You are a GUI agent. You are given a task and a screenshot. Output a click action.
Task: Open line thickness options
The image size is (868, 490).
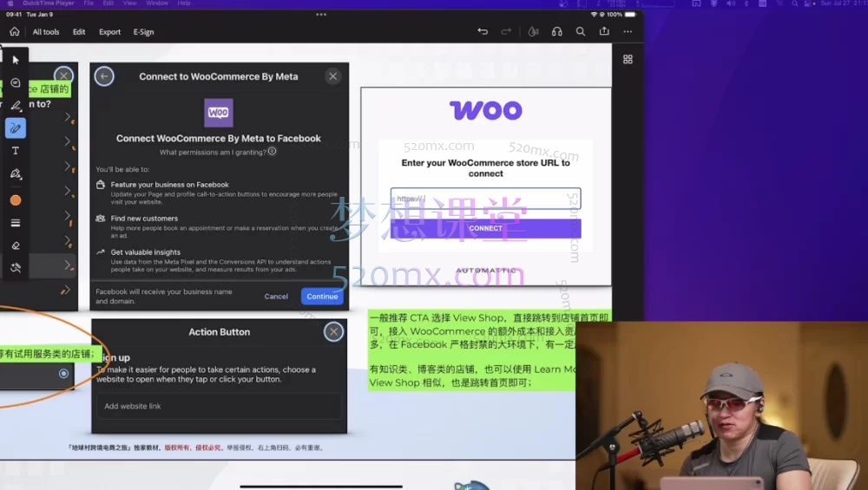[x=15, y=223]
